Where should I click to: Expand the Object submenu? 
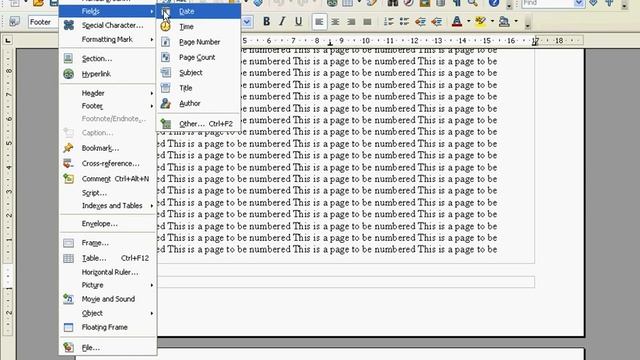pyautogui.click(x=108, y=313)
